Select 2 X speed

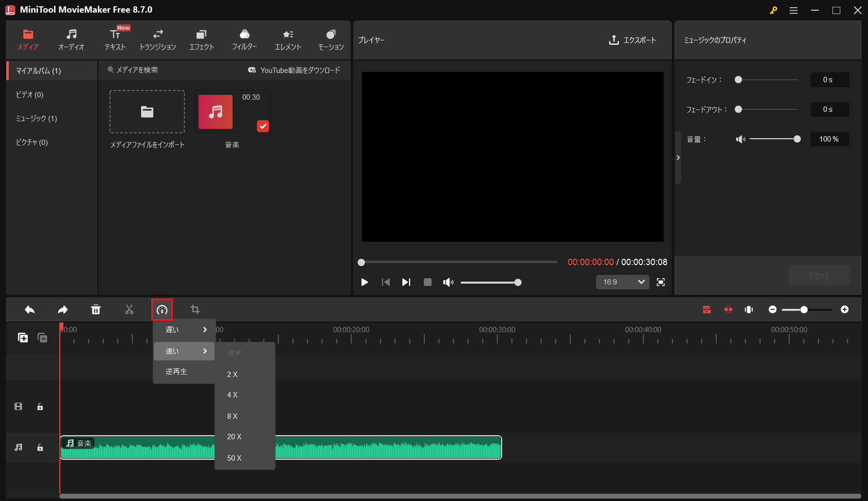coord(245,375)
